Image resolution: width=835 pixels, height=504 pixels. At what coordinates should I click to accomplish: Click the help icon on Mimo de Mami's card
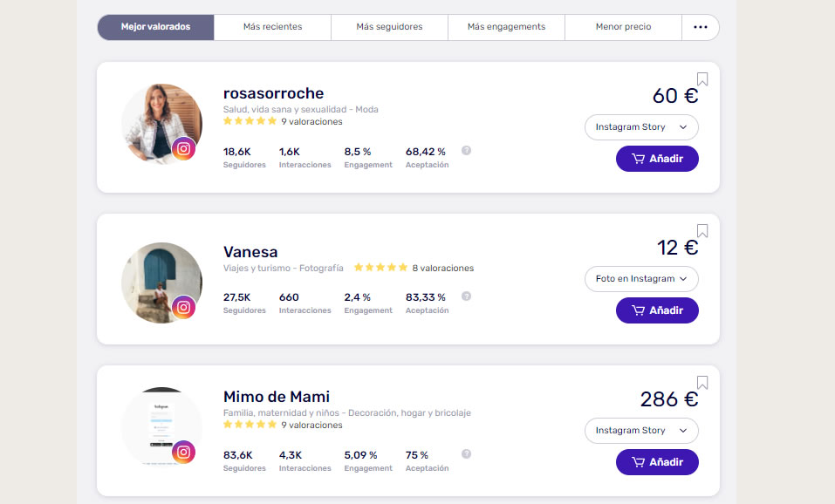click(466, 453)
